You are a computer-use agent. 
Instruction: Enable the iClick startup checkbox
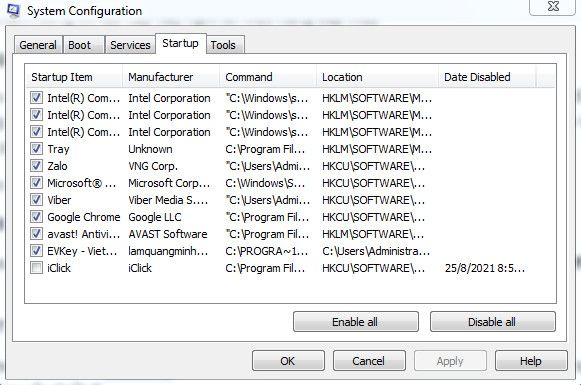coord(36,268)
